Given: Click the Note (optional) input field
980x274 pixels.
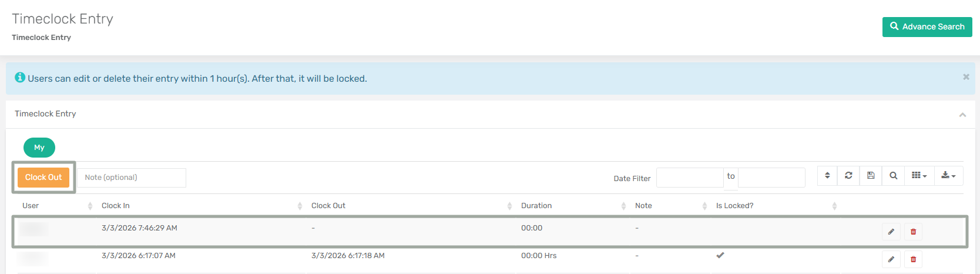Looking at the screenshot, I should (132, 178).
